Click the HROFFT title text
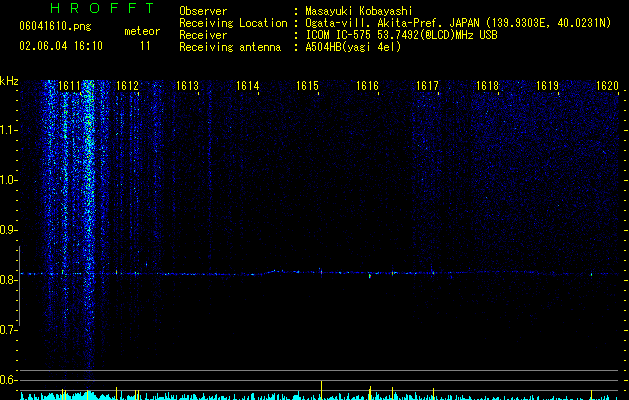 click(102, 8)
